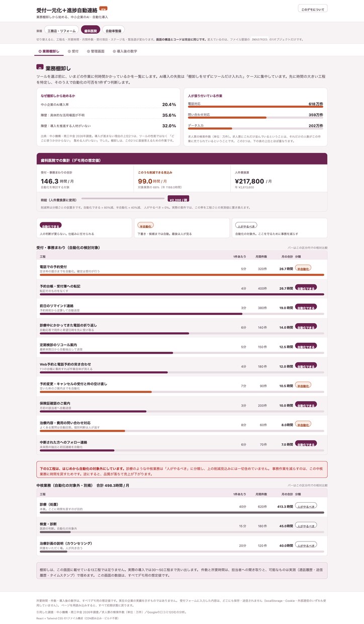Click the 自動化できる badge in the 予約台帳 row

[x=306, y=288]
